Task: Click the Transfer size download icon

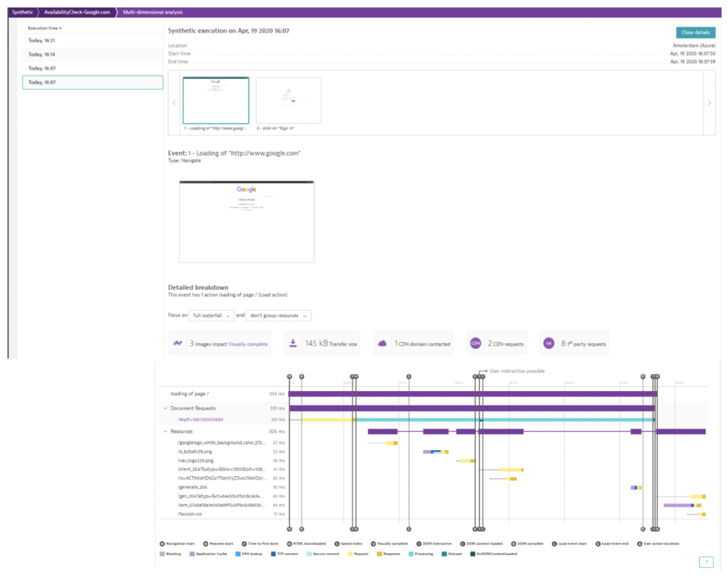Action: point(291,342)
